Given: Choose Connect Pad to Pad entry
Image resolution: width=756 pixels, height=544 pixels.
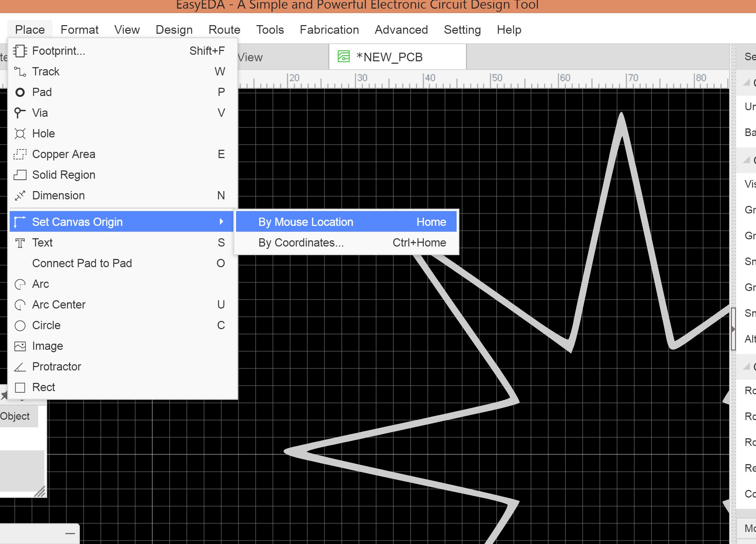Looking at the screenshot, I should click(123, 263).
